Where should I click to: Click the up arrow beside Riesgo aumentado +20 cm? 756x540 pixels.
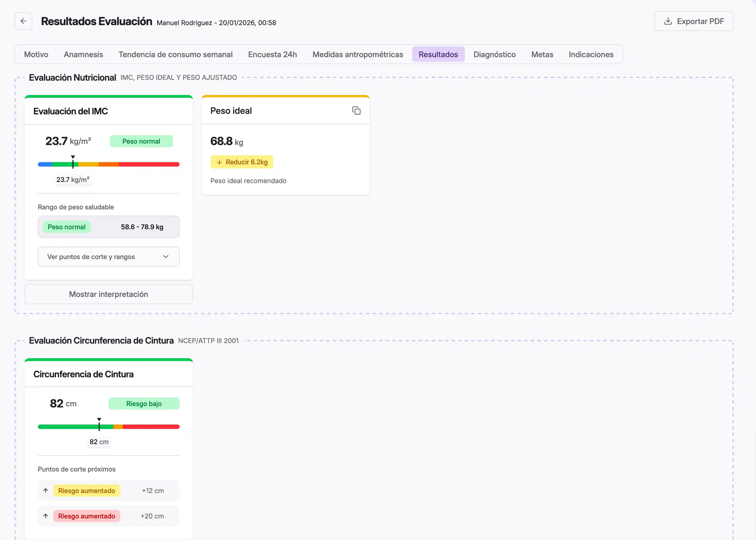pyautogui.click(x=46, y=516)
